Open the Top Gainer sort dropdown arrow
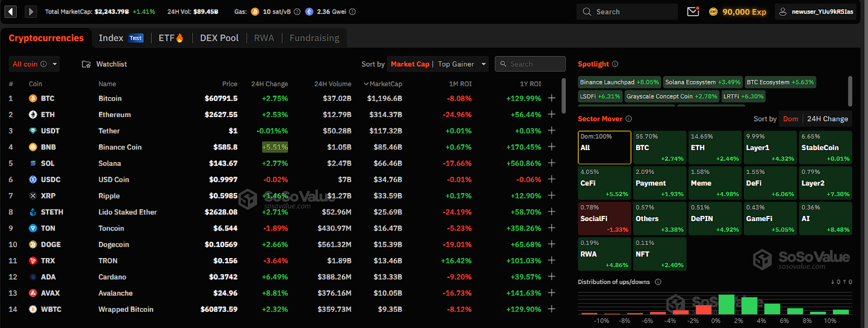Image resolution: width=868 pixels, height=328 pixels. [483, 64]
